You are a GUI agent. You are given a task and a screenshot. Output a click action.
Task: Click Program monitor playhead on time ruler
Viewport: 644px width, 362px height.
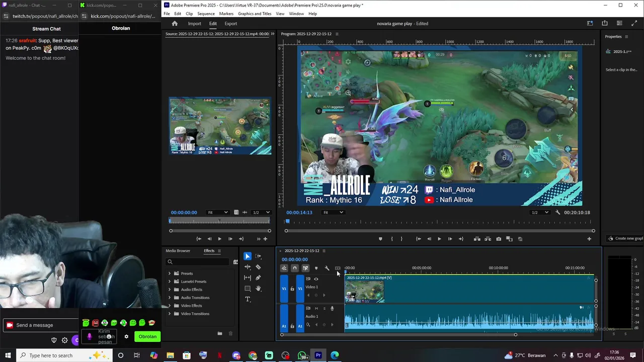click(x=288, y=221)
